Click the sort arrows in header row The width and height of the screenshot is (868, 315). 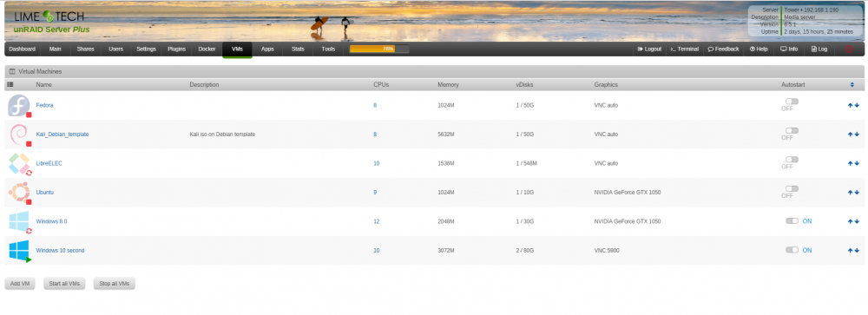tap(852, 85)
